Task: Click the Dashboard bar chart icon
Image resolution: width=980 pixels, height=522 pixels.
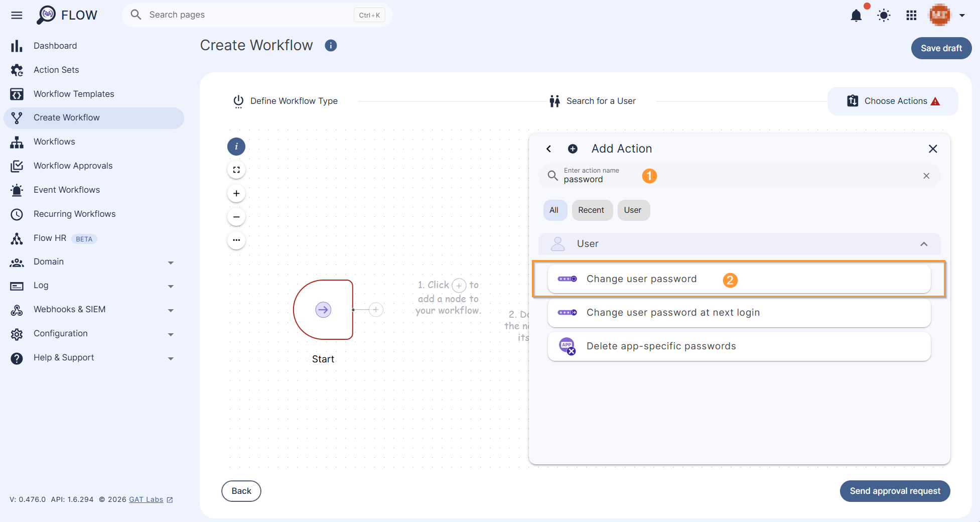Action: click(17, 46)
